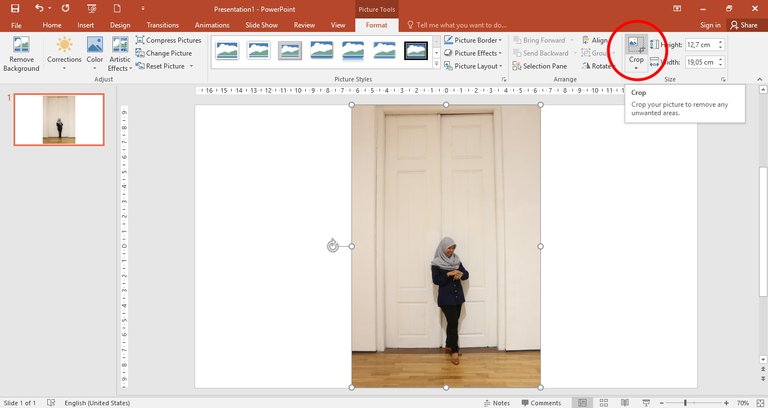
Task: Start Slide Show from the status bar icon
Action: pos(647,403)
